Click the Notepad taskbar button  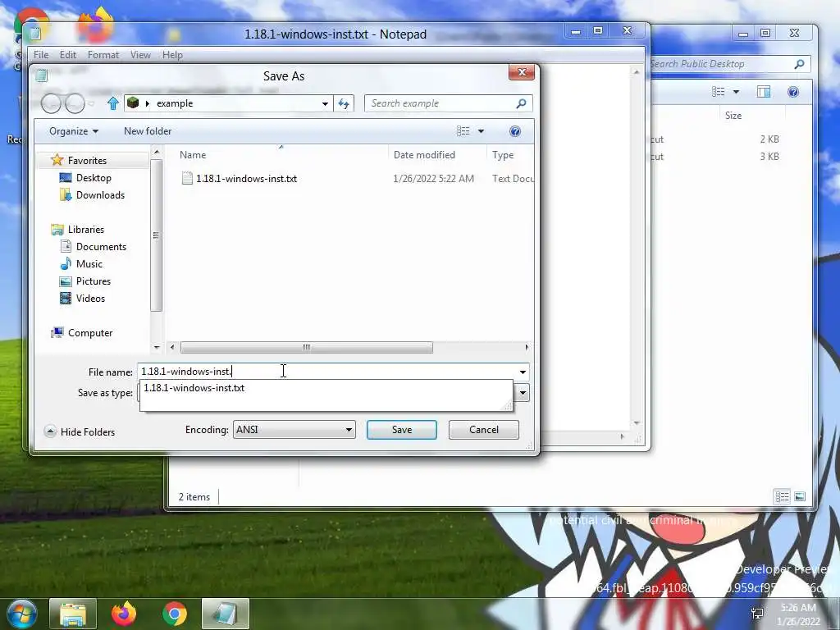pyautogui.click(x=226, y=614)
